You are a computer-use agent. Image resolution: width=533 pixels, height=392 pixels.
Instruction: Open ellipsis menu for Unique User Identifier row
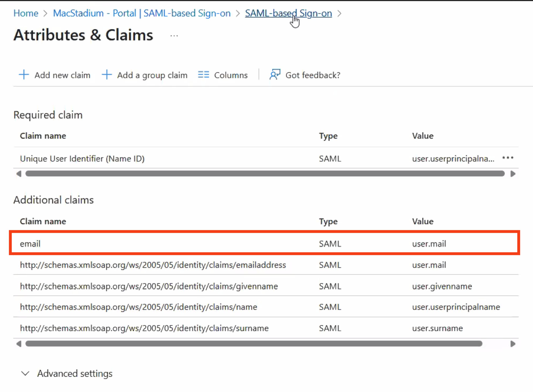(x=508, y=158)
